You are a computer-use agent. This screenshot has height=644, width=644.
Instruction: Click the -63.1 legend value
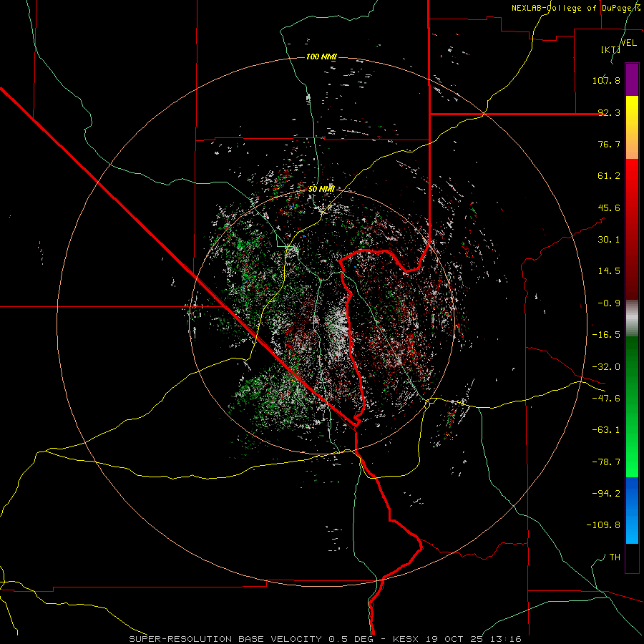[x=606, y=430]
